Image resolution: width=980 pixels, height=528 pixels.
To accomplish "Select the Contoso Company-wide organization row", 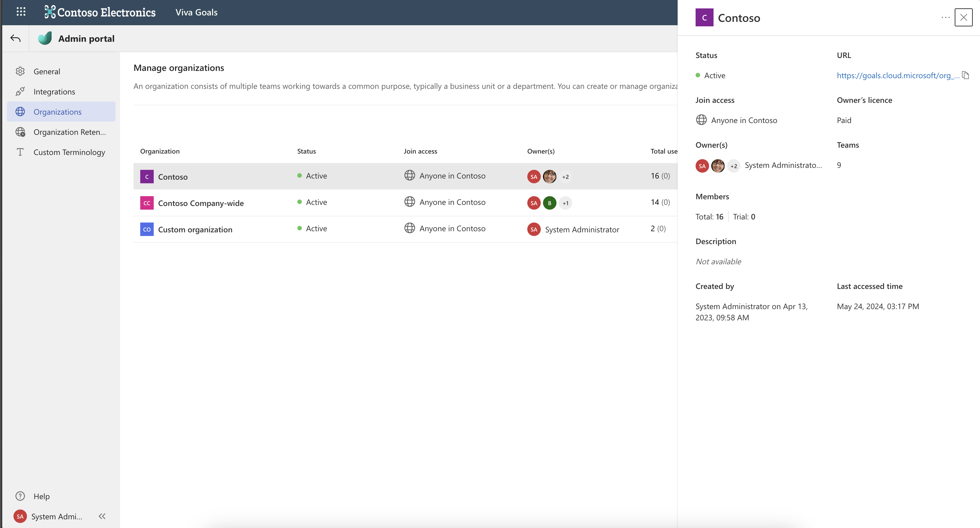I will pos(201,203).
